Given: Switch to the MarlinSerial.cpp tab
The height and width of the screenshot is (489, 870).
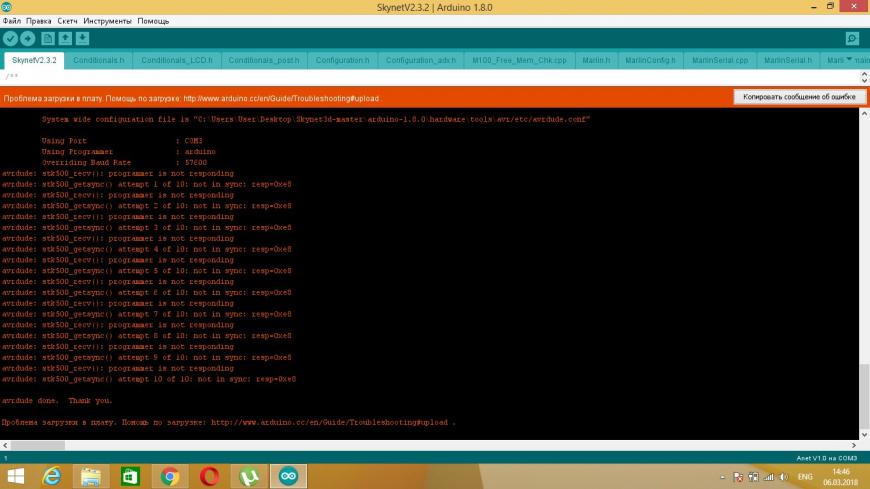Looking at the screenshot, I should 720,60.
